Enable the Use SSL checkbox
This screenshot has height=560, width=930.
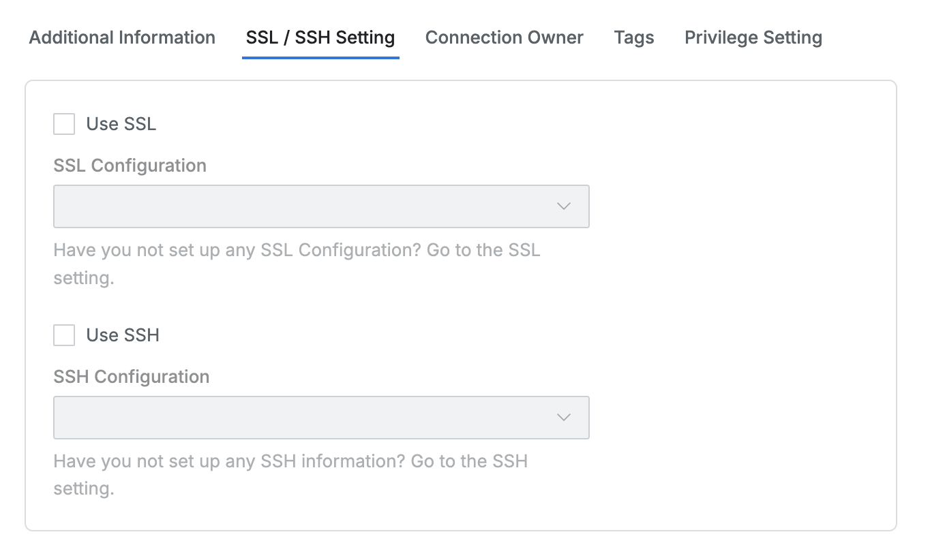click(64, 124)
